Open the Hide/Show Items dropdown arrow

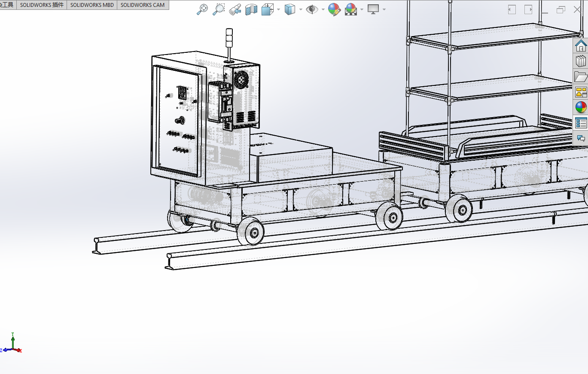tap(323, 9)
